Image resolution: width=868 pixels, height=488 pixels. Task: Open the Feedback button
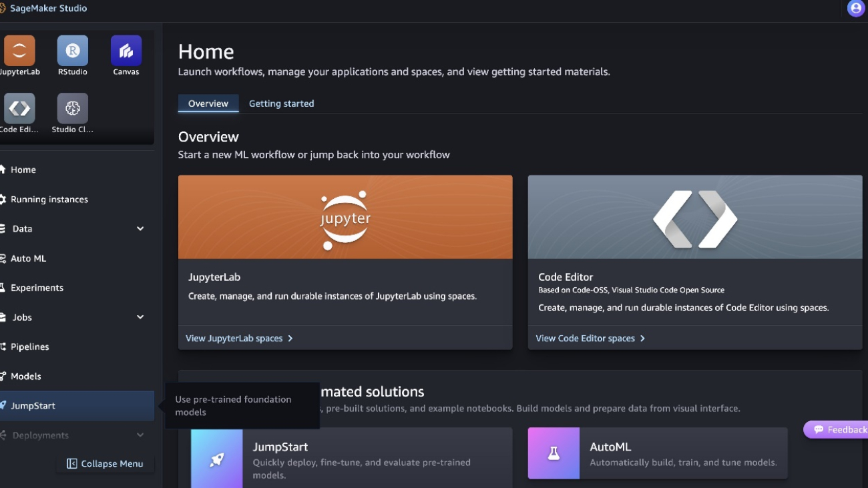836,429
